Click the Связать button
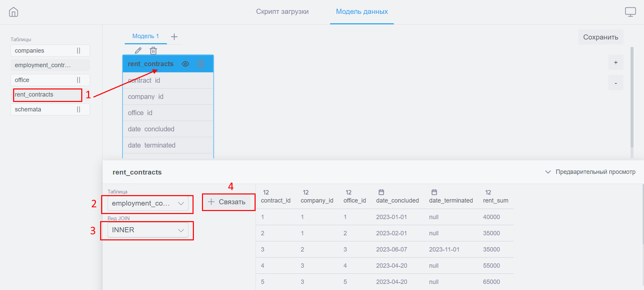 point(227,202)
